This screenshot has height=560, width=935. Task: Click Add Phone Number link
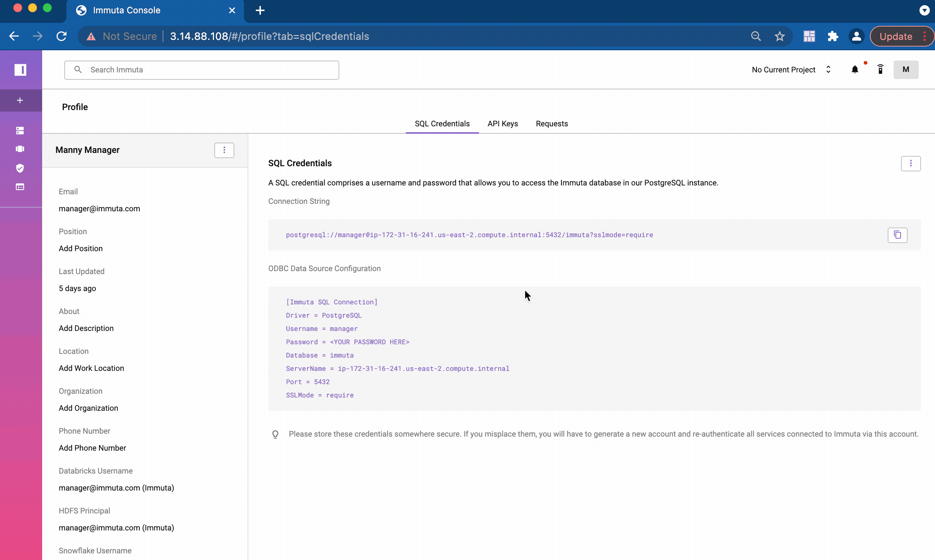[92, 448]
